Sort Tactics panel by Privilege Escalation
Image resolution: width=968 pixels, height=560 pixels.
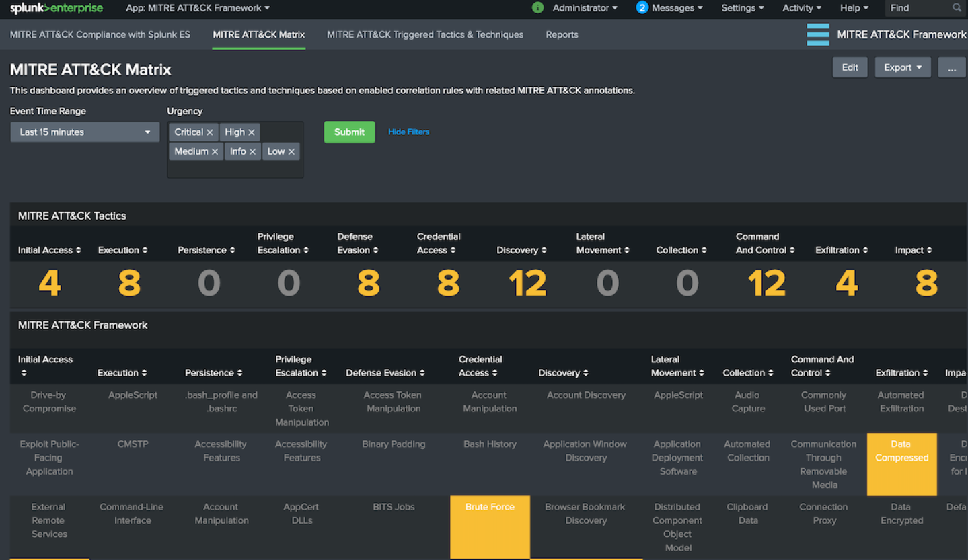click(x=283, y=243)
